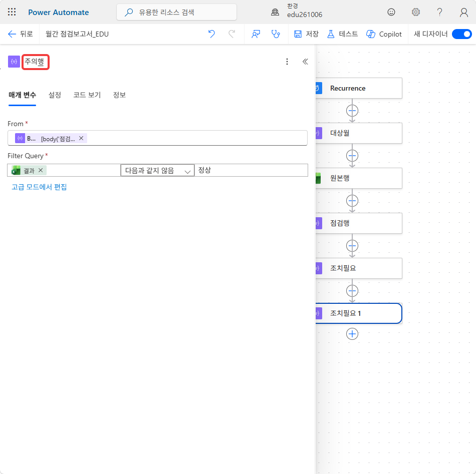Select the 조치필요 action card

point(359,268)
